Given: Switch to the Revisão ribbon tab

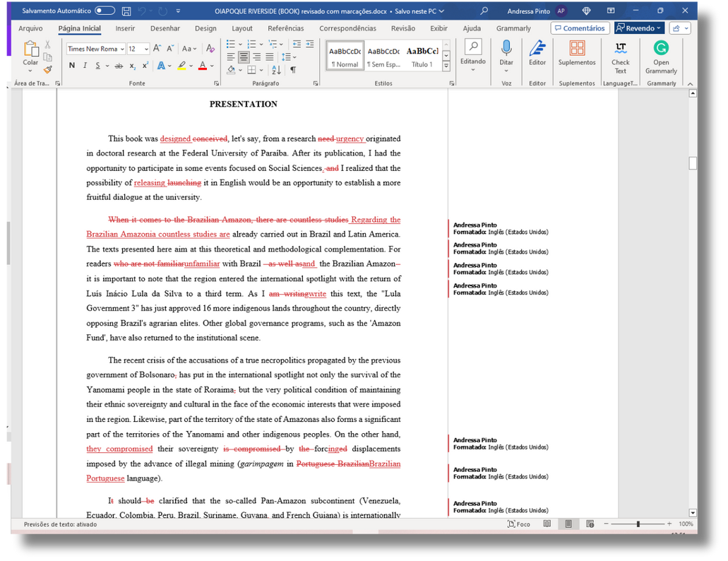Looking at the screenshot, I should click(402, 28).
